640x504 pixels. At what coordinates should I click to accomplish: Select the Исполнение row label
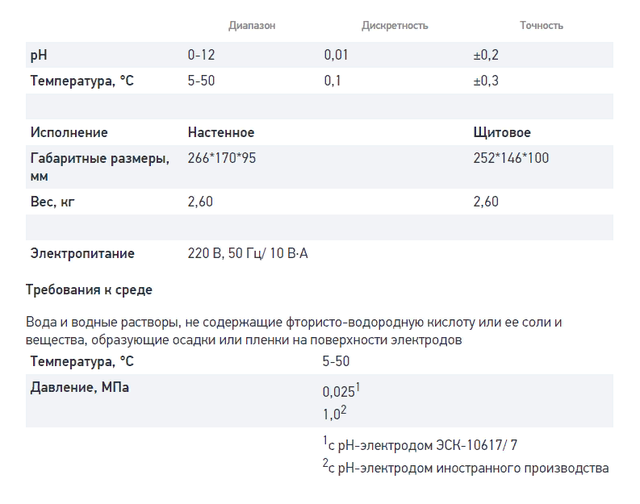point(69,132)
